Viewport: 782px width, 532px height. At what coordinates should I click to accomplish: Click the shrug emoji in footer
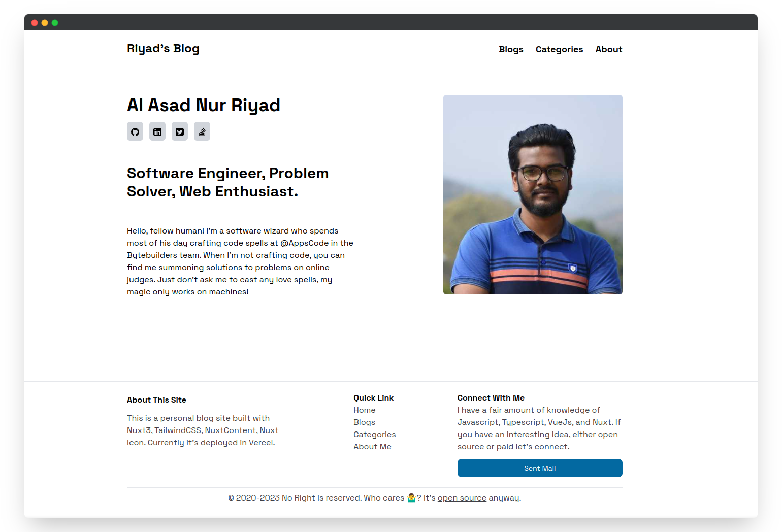click(411, 498)
